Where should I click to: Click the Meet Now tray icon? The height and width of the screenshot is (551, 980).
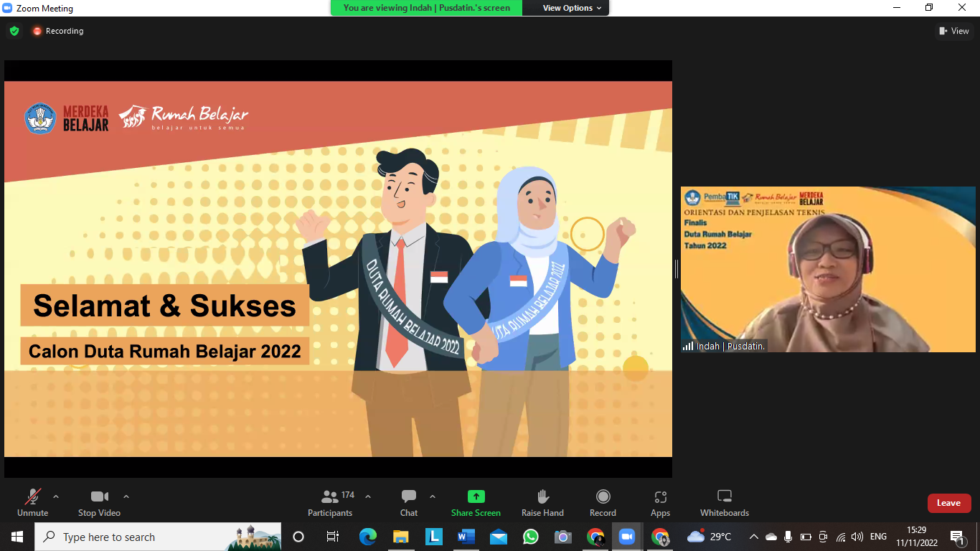click(823, 537)
